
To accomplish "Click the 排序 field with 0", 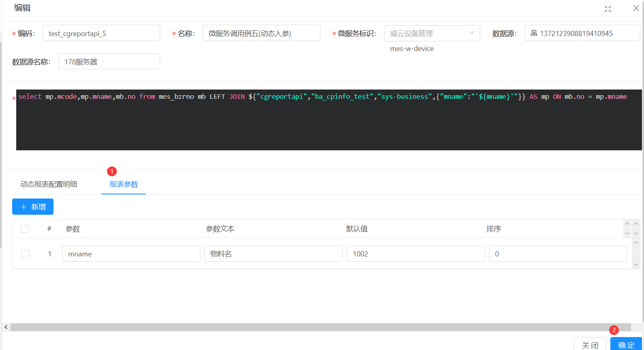I will coord(558,254).
